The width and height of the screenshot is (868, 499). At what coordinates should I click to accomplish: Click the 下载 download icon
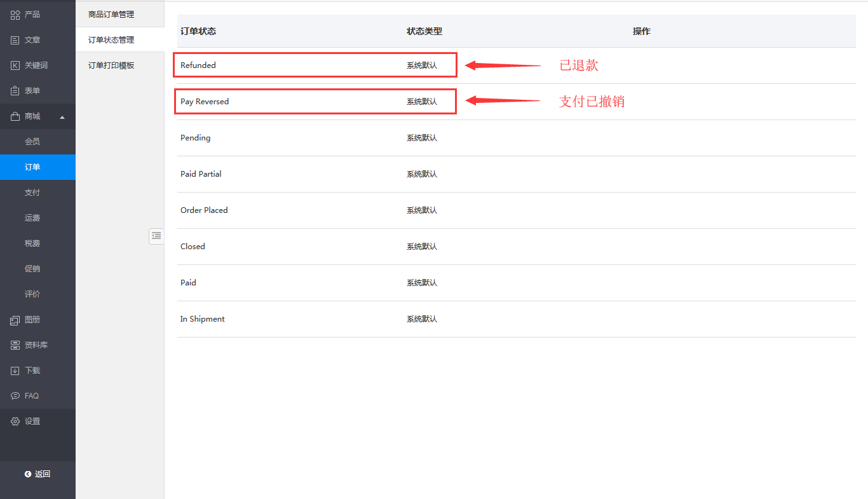click(15, 371)
